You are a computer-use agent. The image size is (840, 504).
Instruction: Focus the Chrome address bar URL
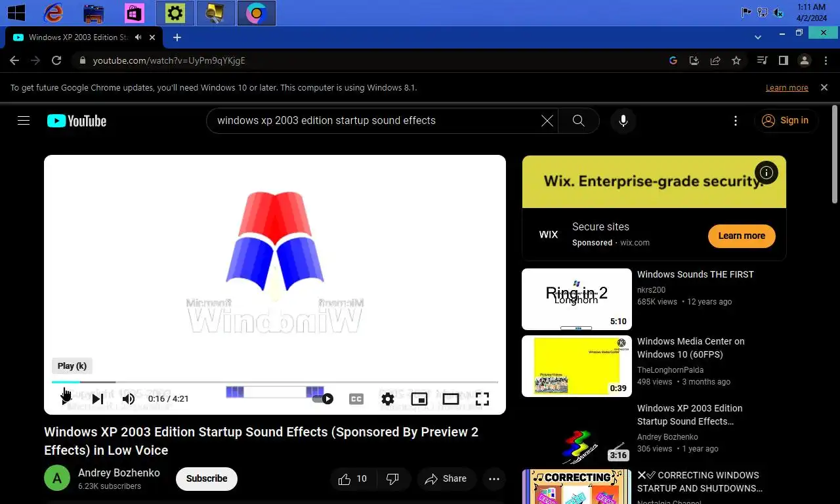[x=169, y=60]
